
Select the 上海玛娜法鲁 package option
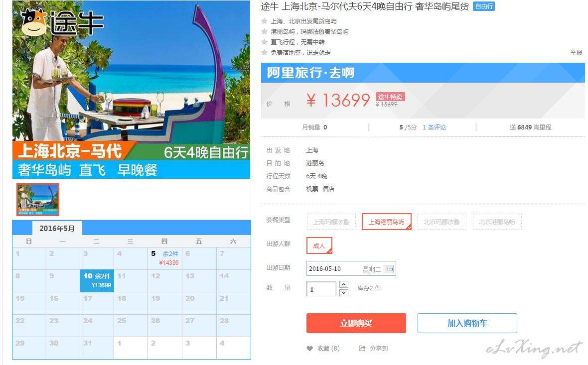click(331, 222)
